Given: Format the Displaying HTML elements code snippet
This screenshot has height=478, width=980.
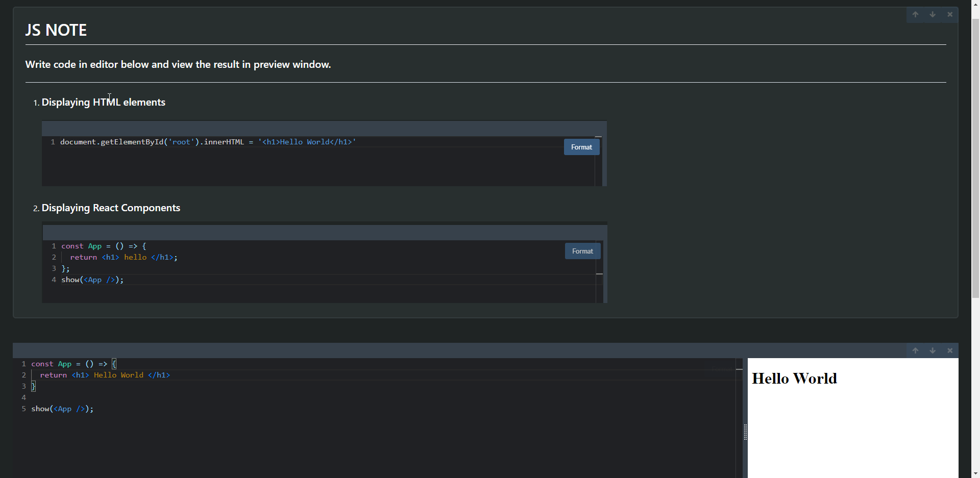Looking at the screenshot, I should (x=581, y=147).
